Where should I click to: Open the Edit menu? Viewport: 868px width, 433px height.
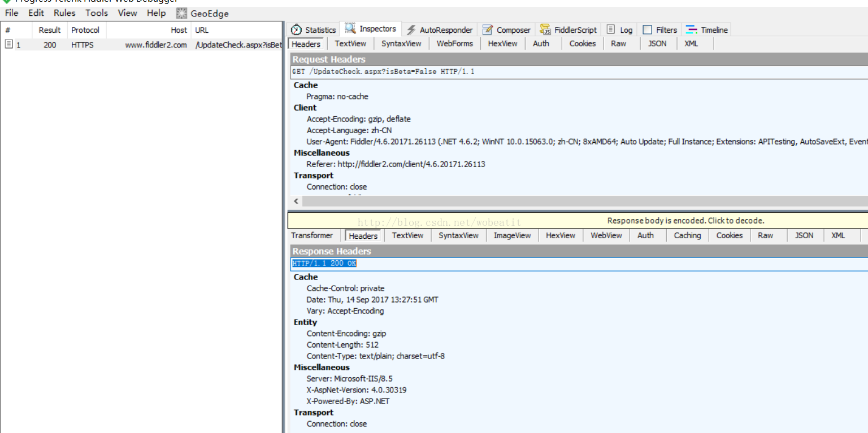36,13
